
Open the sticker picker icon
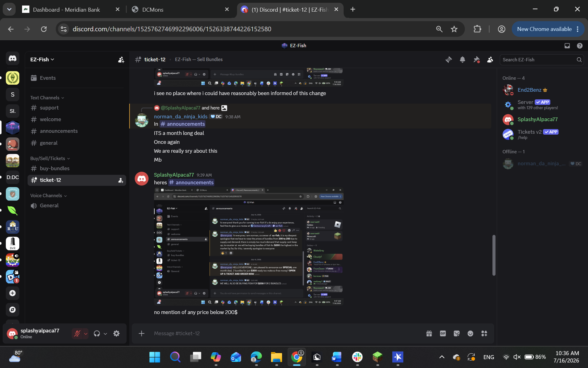pos(457,333)
